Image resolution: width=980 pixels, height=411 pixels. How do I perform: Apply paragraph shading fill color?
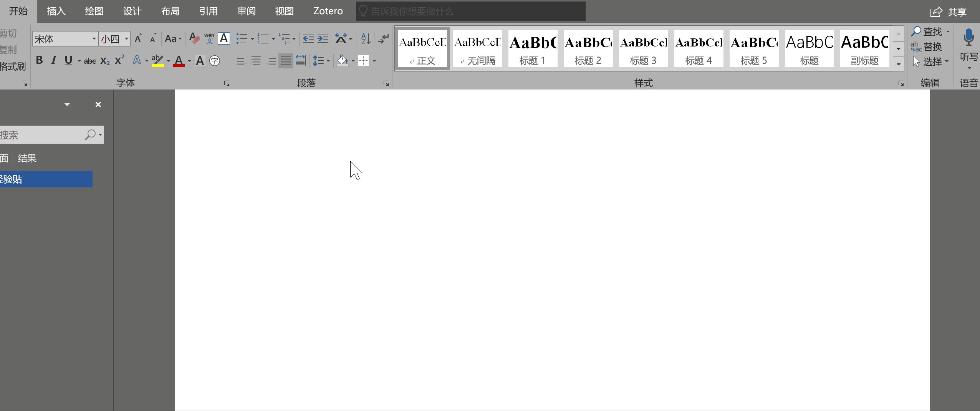pos(343,61)
